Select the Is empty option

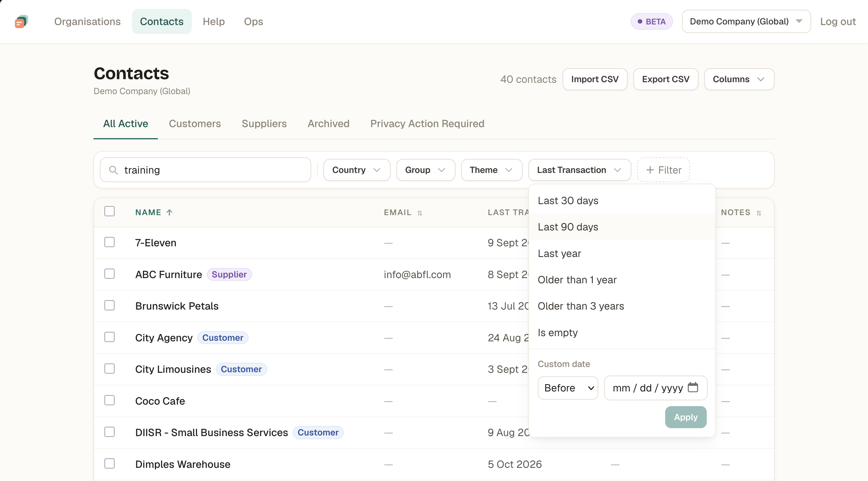(x=622, y=333)
